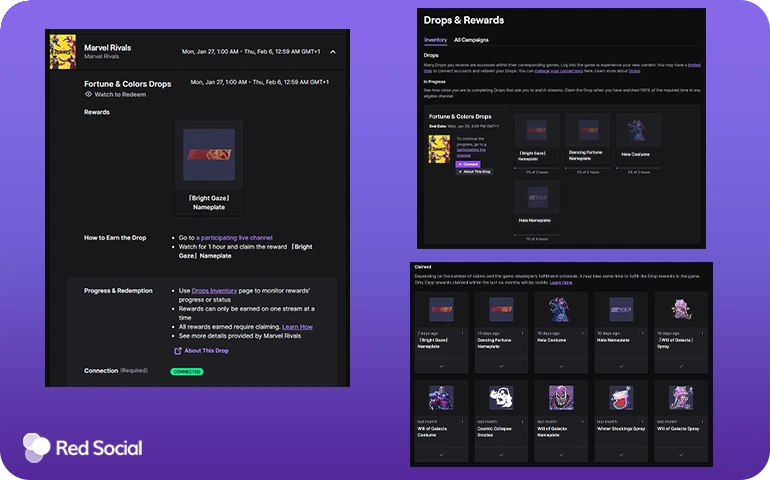The width and height of the screenshot is (770, 480).
Task: Select the Marvel Rivals campaign title
Action: pyautogui.click(x=108, y=48)
